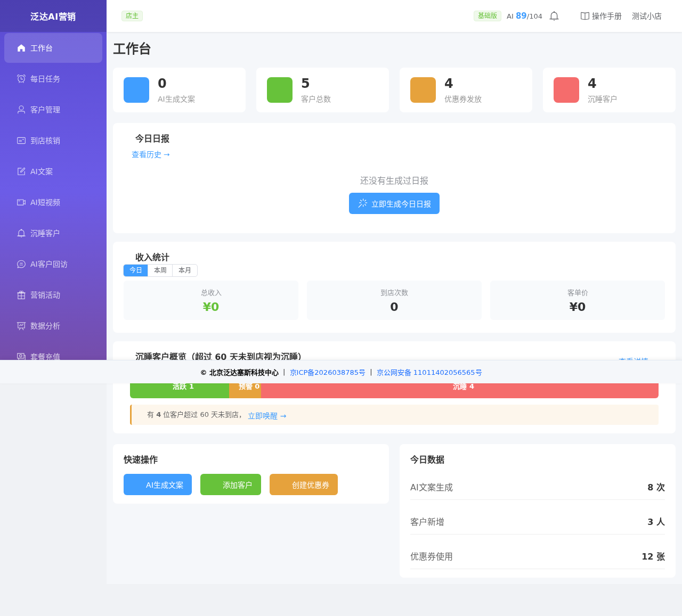Open AI短视频 menu item
The image size is (682, 616).
tap(53, 202)
